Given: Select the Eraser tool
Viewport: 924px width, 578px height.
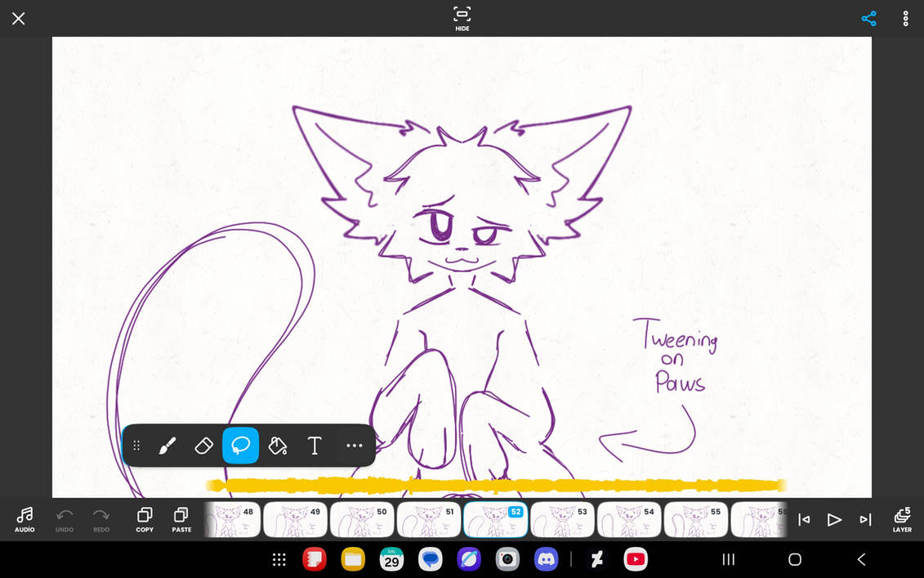Looking at the screenshot, I should click(204, 446).
